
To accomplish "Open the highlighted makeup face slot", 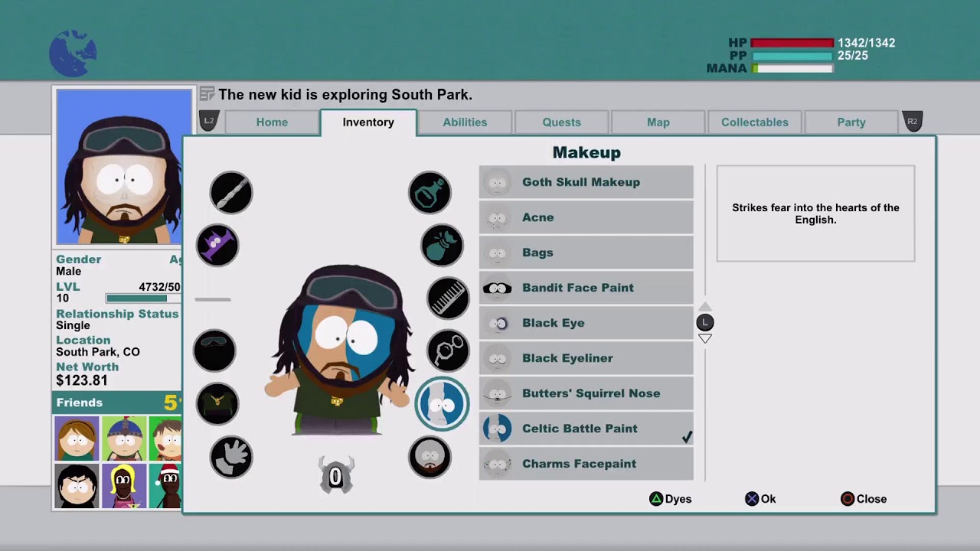I will [x=442, y=404].
